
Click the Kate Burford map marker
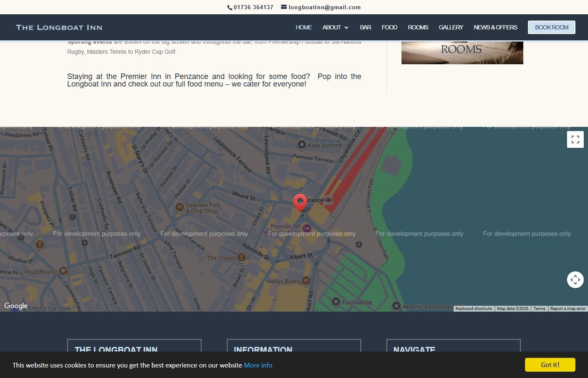coord(302,145)
